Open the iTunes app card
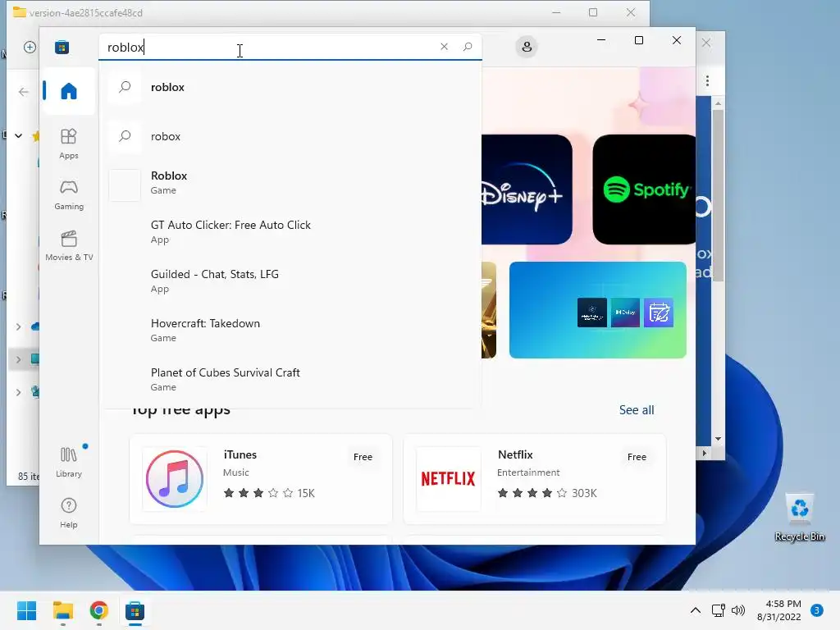840x630 pixels. (x=261, y=479)
